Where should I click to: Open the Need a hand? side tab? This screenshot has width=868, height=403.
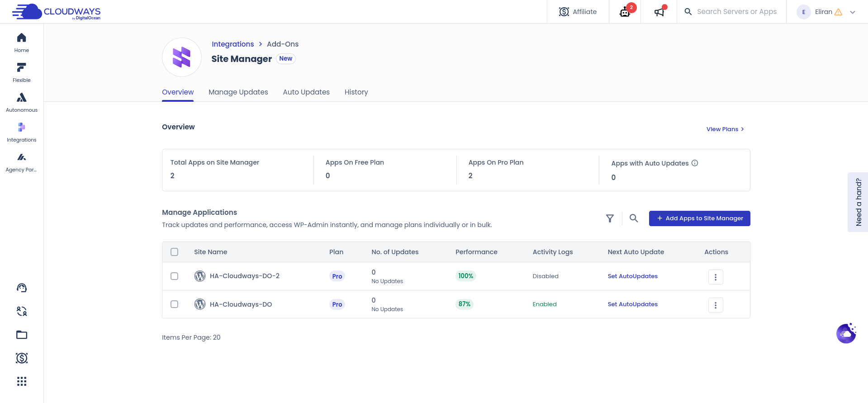858,202
